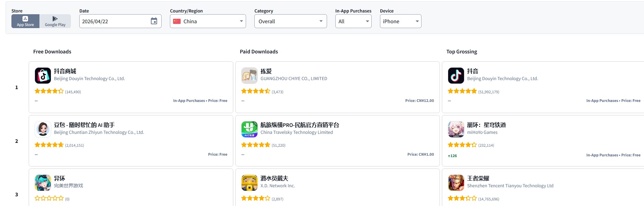Click GUANGZHOU CHIYE CO., LIMITED publisher
This screenshot has height=206, width=644.
point(294,79)
